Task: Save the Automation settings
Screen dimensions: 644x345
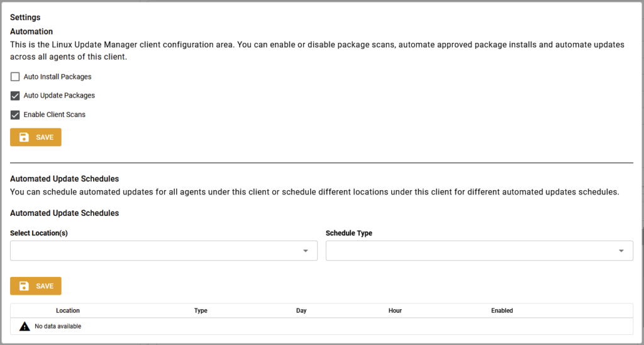Action: (x=36, y=137)
